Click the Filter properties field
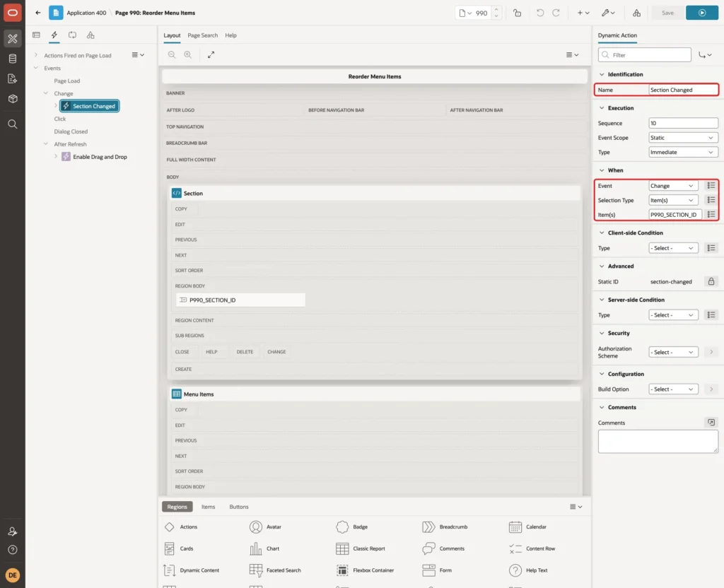The image size is (724, 588). 645,55
